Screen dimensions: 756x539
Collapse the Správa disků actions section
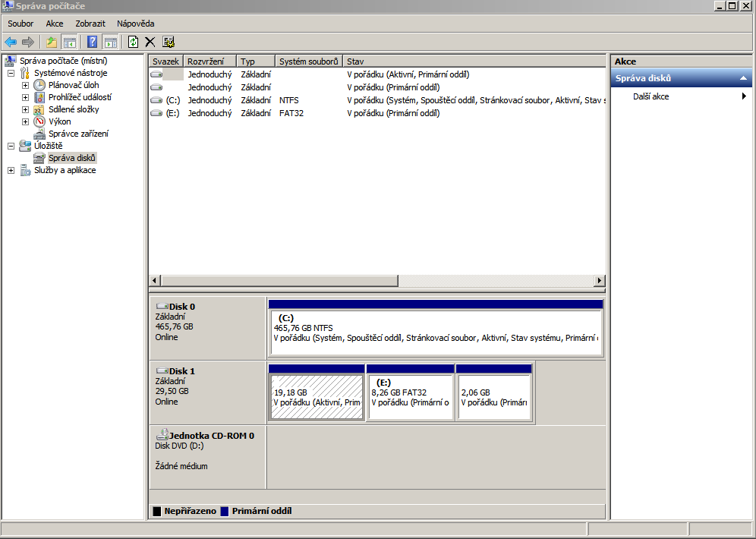743,78
